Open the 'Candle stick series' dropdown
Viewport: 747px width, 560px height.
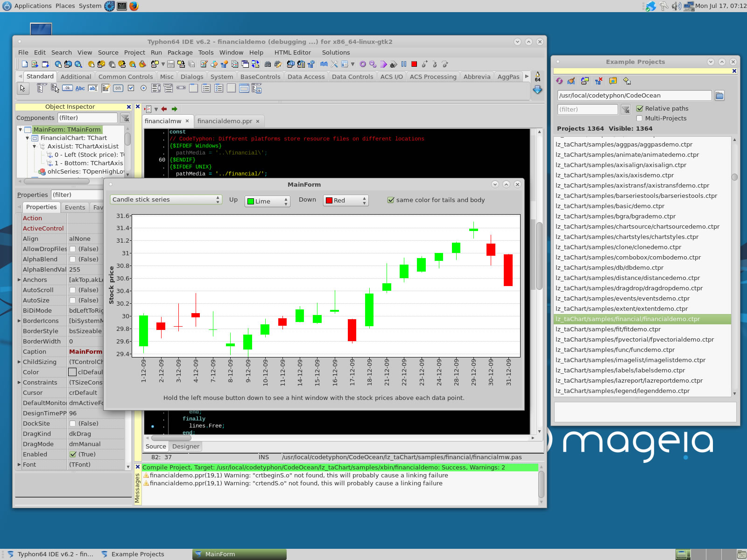166,200
